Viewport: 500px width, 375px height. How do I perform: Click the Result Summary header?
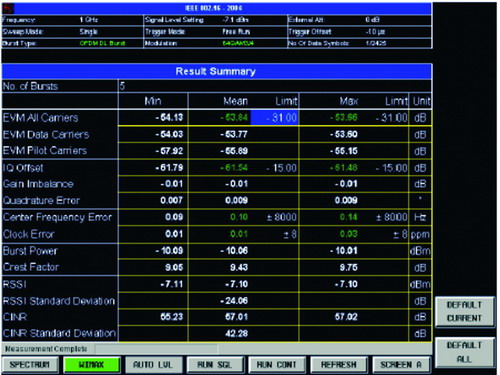[x=217, y=71]
